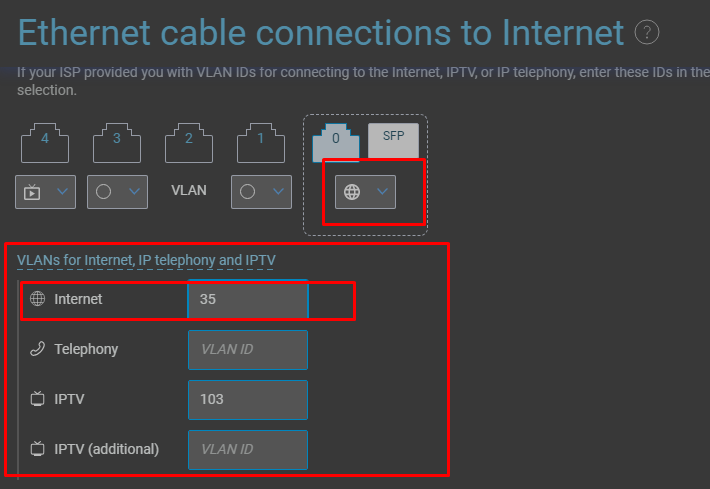Click the globe icon beside Internet label
Viewport: 710px width, 489px height.
click(x=38, y=299)
